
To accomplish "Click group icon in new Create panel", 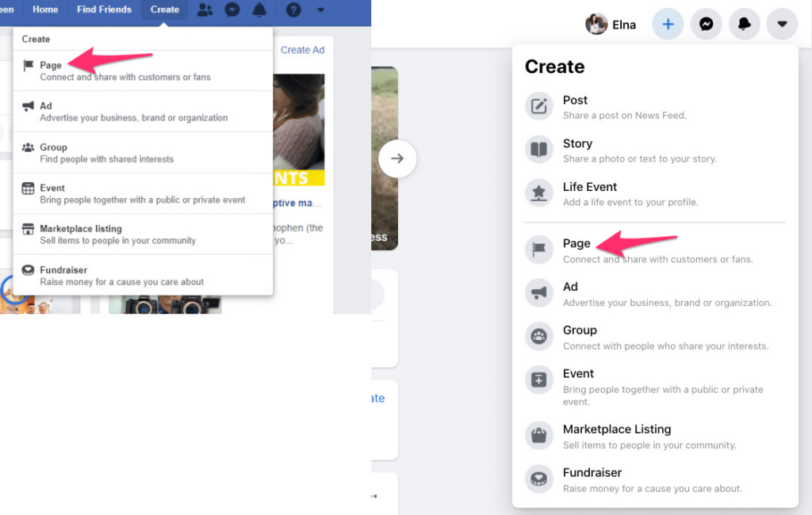I will click(x=538, y=337).
